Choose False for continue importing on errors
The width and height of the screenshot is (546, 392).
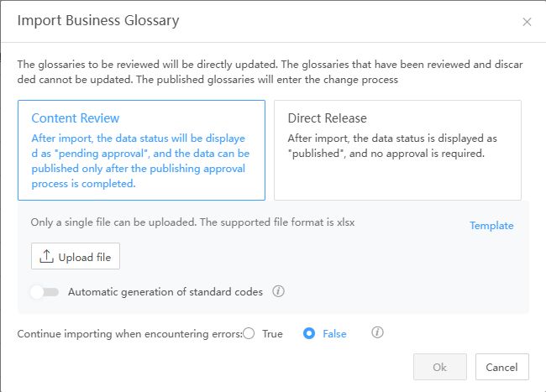[x=309, y=333]
